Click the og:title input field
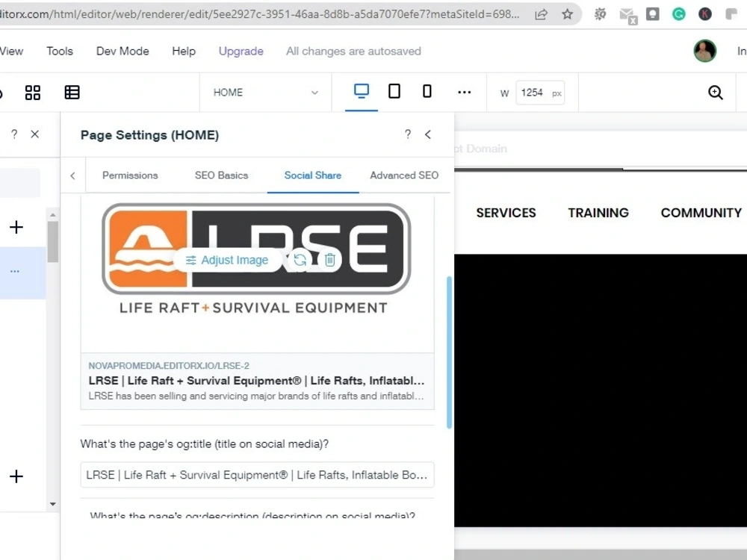The width and height of the screenshot is (747, 560). tap(257, 475)
